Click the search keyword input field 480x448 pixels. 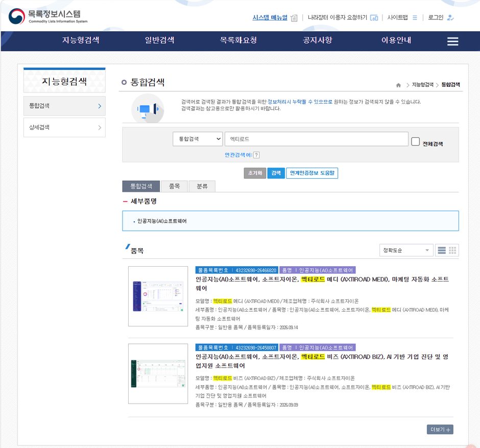coord(316,139)
